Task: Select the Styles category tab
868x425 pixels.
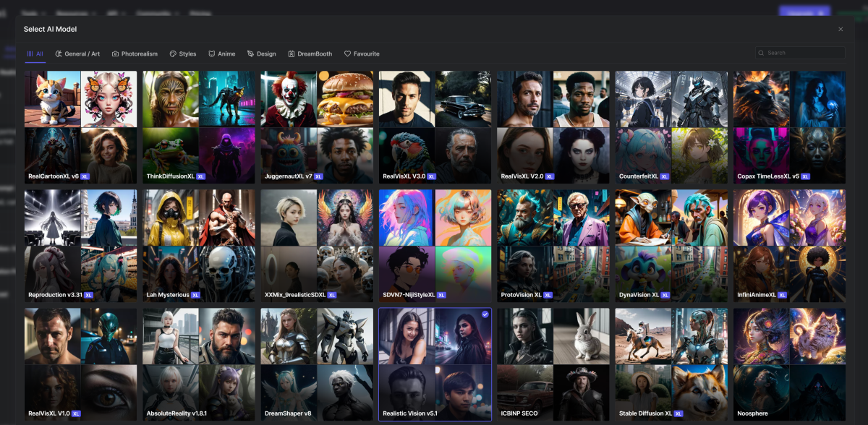Action: pyautogui.click(x=183, y=53)
